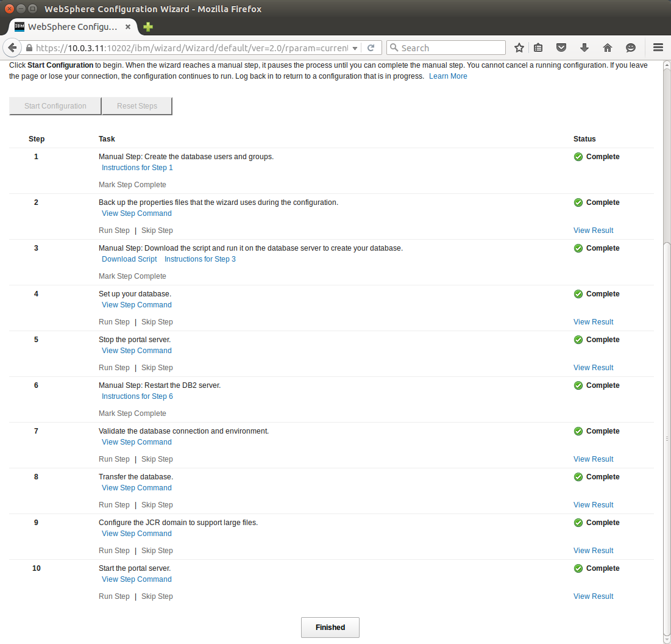Open Instructions for Step 1

point(137,168)
